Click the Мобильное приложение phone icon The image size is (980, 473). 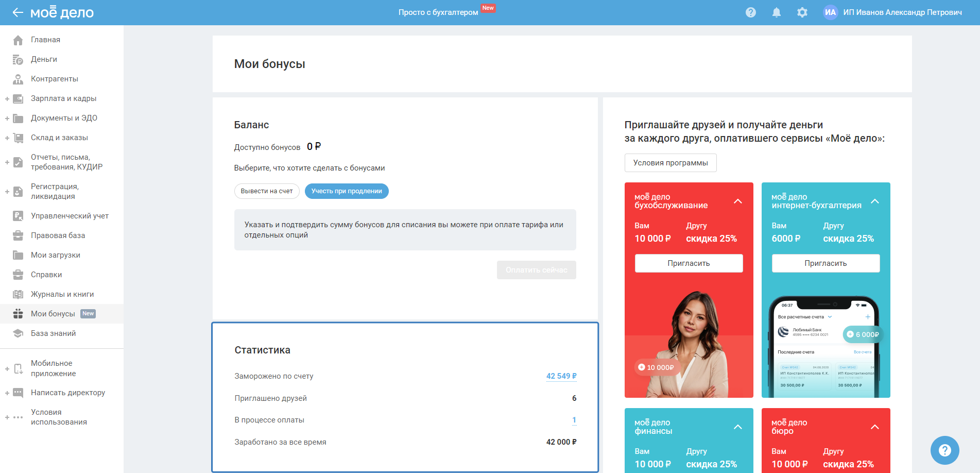(18, 368)
